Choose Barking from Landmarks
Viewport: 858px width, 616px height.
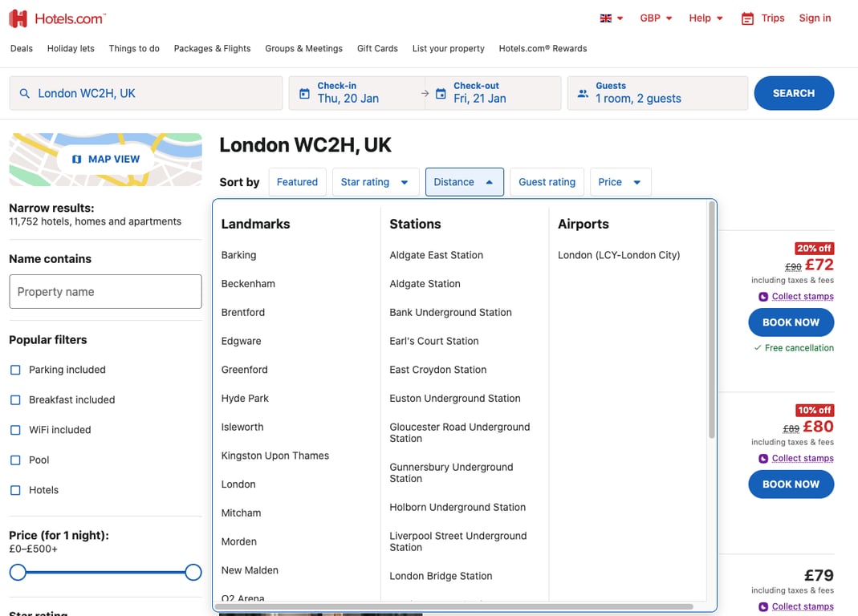238,255
